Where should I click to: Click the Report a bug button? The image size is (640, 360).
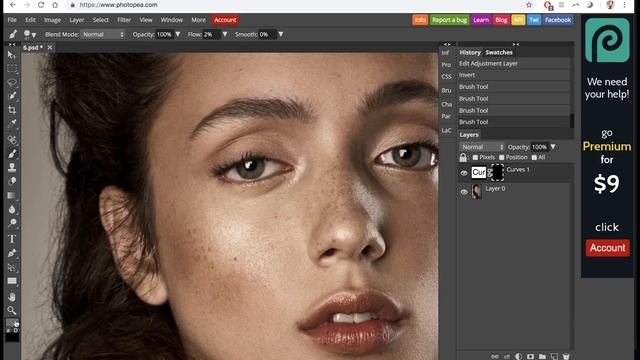[x=449, y=20]
